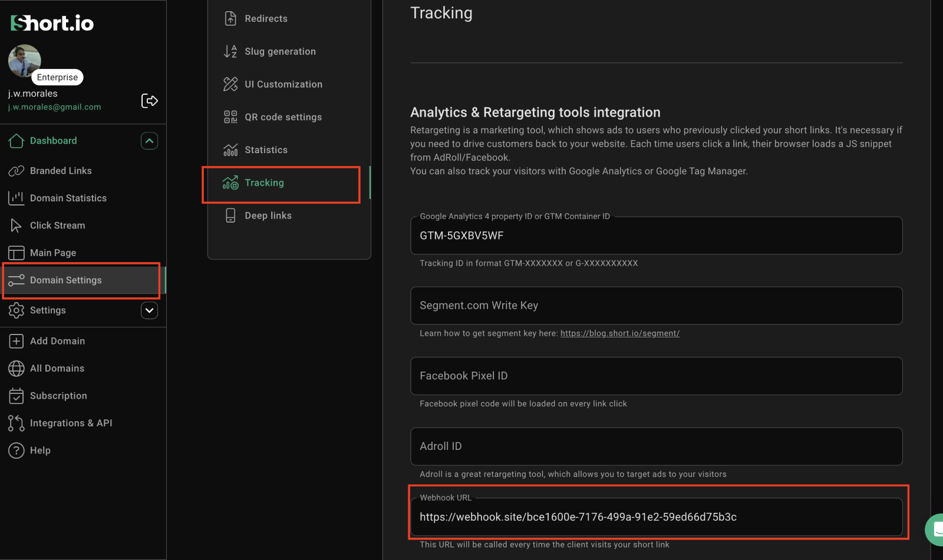Click the Domain Settings sliders icon

click(x=17, y=280)
